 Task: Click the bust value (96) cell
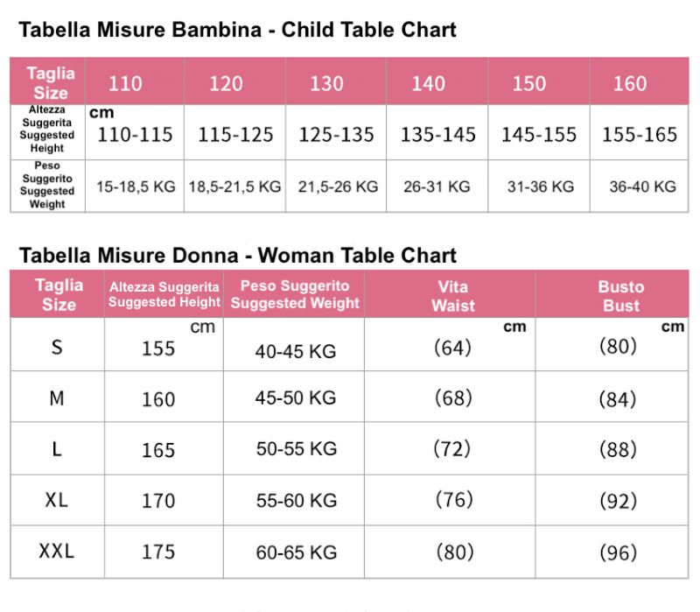(x=618, y=552)
